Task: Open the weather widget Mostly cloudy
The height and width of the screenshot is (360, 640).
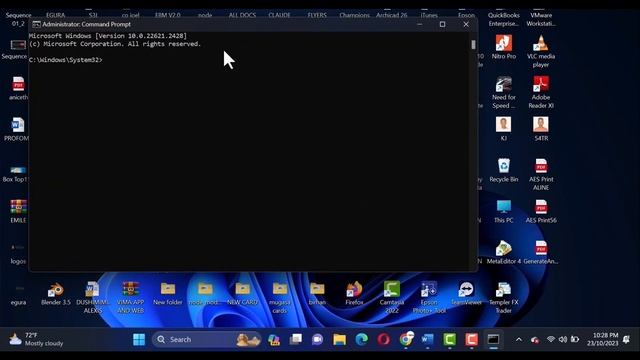Action: pyautogui.click(x=36, y=339)
